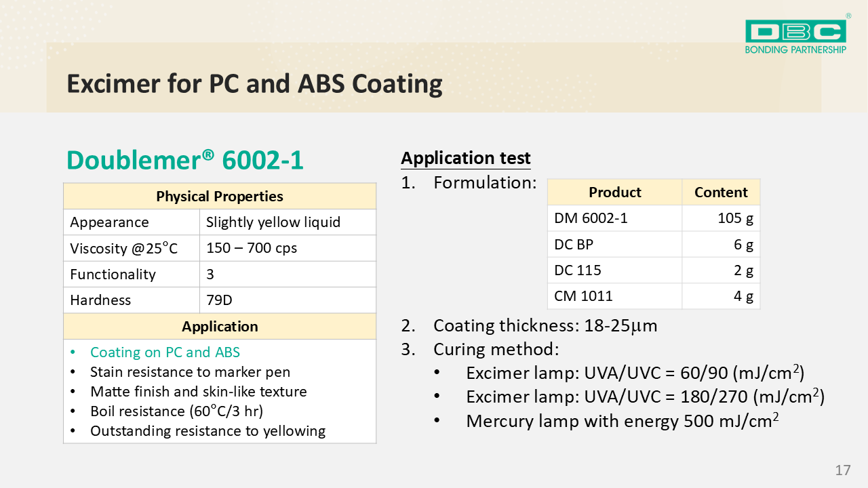Select the Slightly yellow liquid cell

point(273,222)
